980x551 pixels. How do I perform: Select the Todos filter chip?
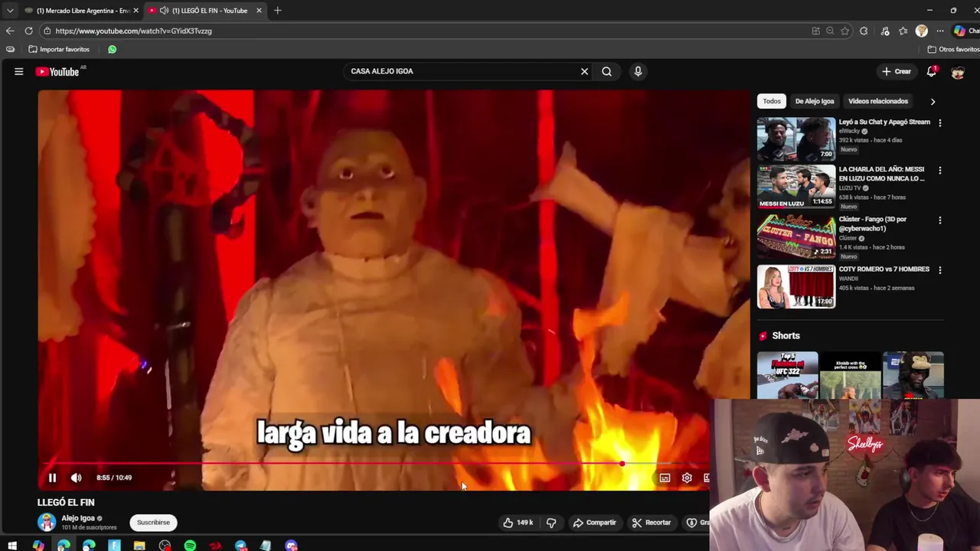[772, 101]
